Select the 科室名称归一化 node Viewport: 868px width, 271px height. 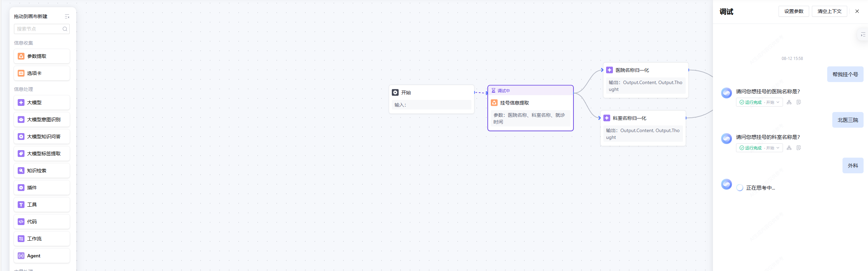[x=642, y=118]
